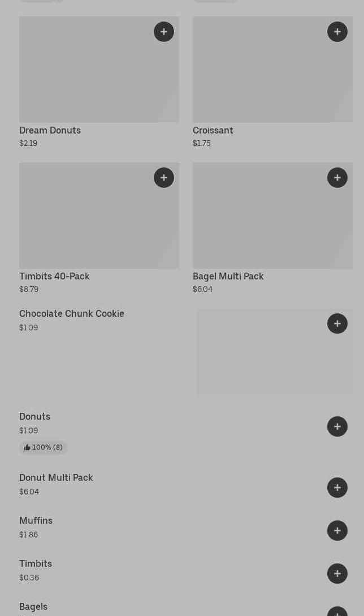Viewport: 364px width, 616px height.
Task: Click the Donuts 100% (8) rating badge
Action: (x=43, y=447)
